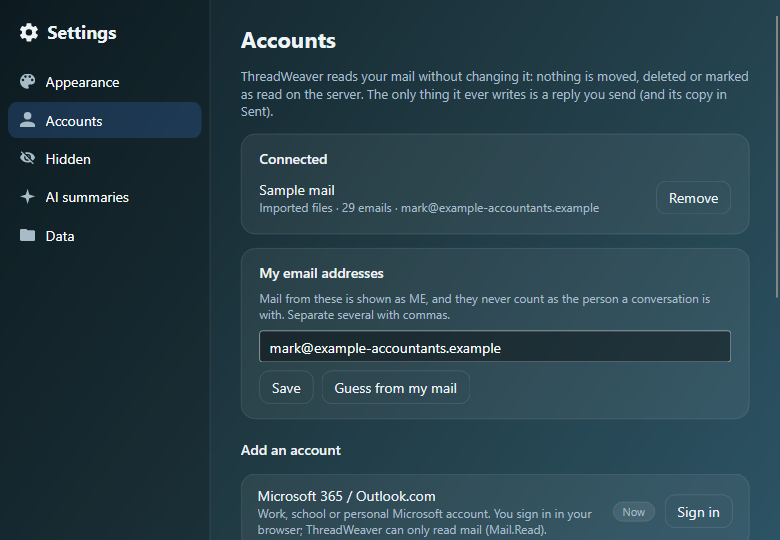This screenshot has height=540, width=780.
Task: Focus the My email addresses input field
Action: pyautogui.click(x=495, y=347)
